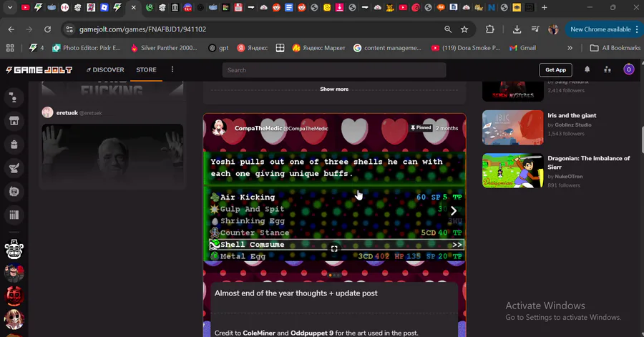The height and width of the screenshot is (337, 644).
Task: Open the friends list icon in header
Action: coord(608,70)
